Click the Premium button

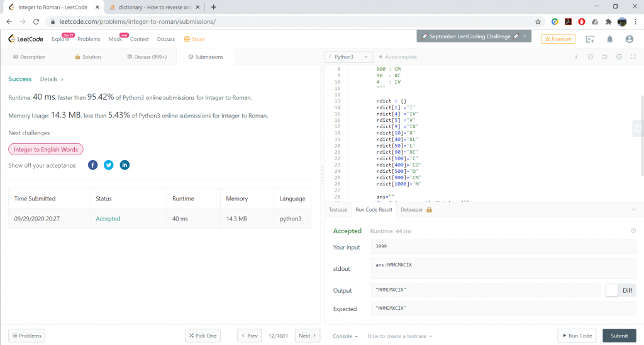tap(558, 39)
